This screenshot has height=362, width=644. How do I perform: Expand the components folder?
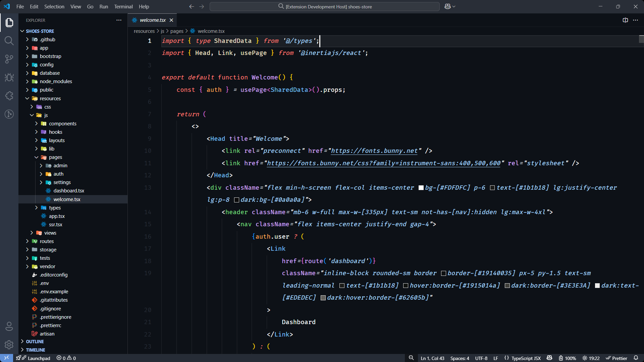(x=62, y=124)
